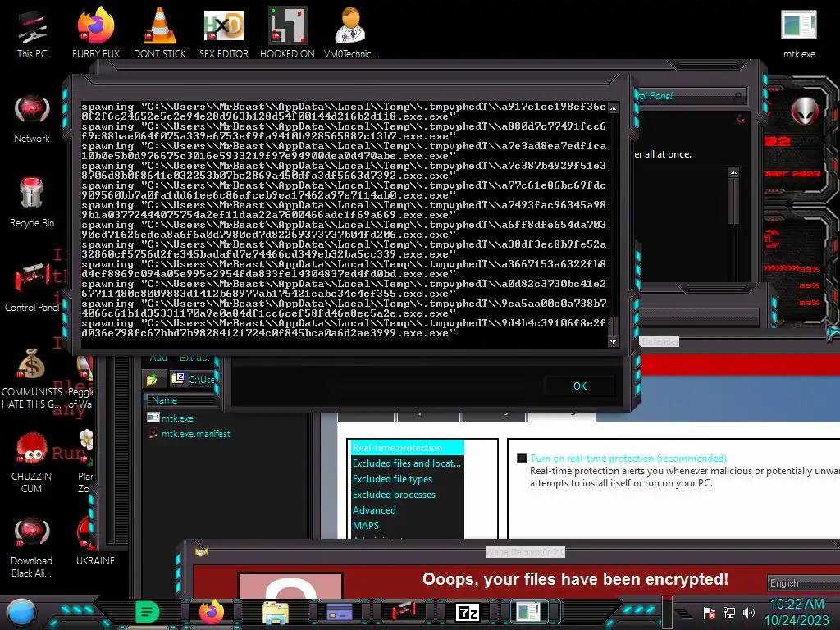840x630 pixels.
Task: Select mtk.exe.manifest in the 7-Zip list
Action: click(195, 434)
